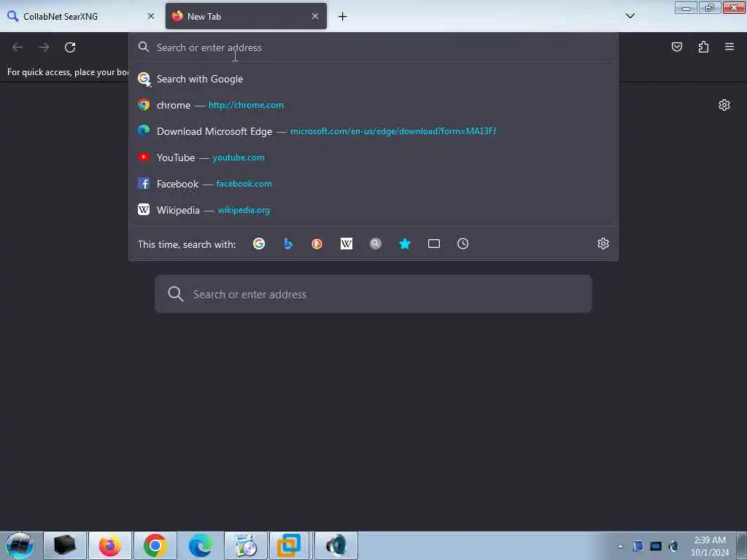
Task: Open a new tab with plus button
Action: [343, 17]
